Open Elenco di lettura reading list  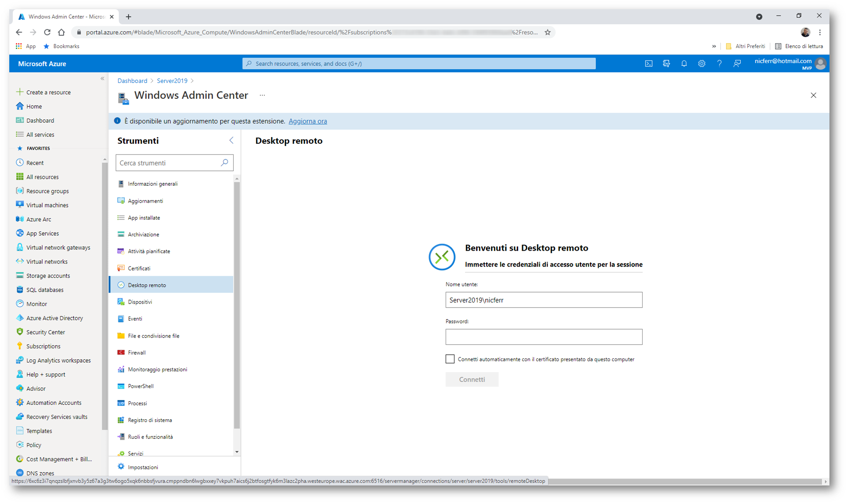pos(799,46)
